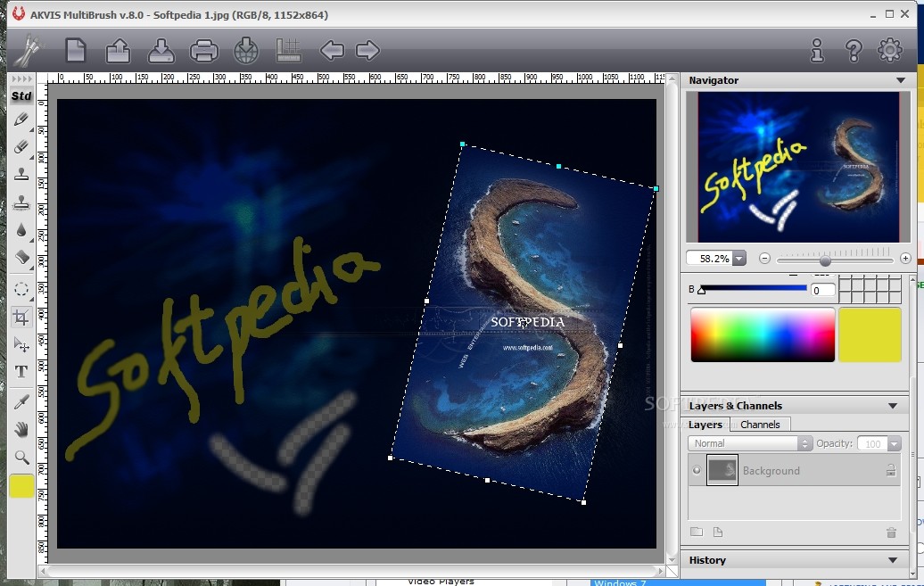Click the 58.2% zoom field
This screenshot has height=586, width=924.
point(710,259)
